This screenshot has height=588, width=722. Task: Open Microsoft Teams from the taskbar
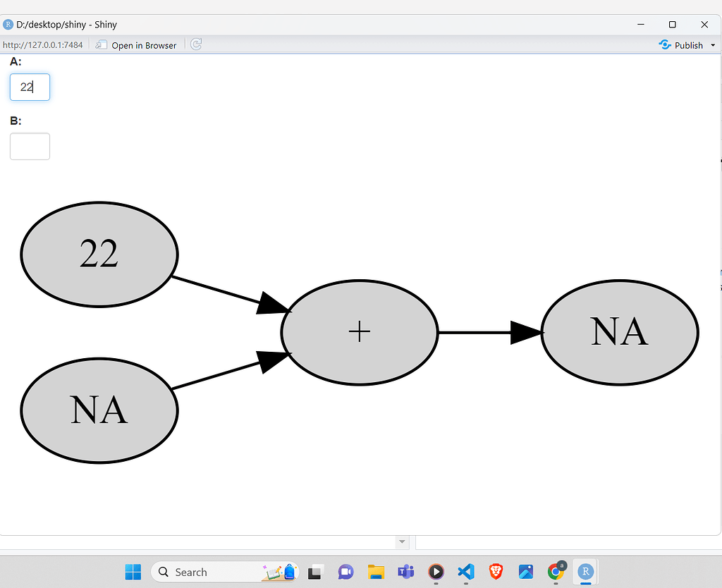[x=405, y=572]
